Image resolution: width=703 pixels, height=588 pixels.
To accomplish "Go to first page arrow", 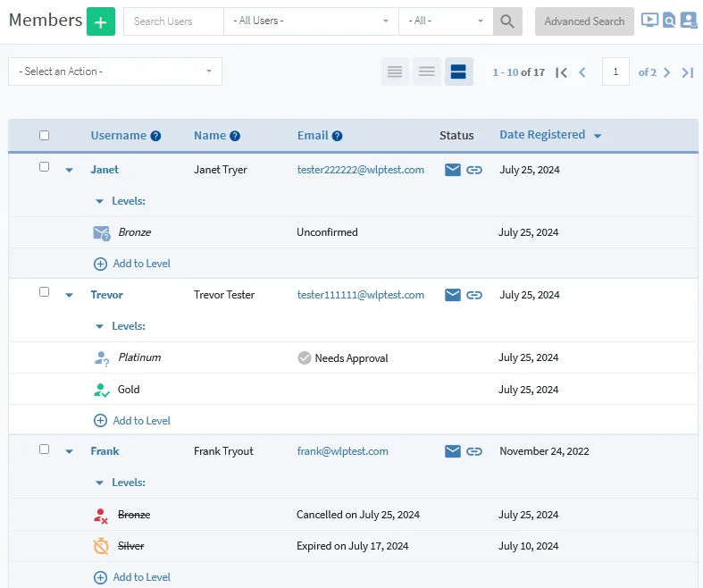I will click(561, 72).
